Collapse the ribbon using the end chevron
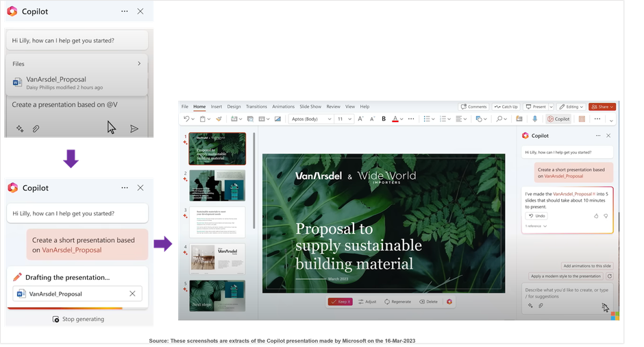 point(612,121)
